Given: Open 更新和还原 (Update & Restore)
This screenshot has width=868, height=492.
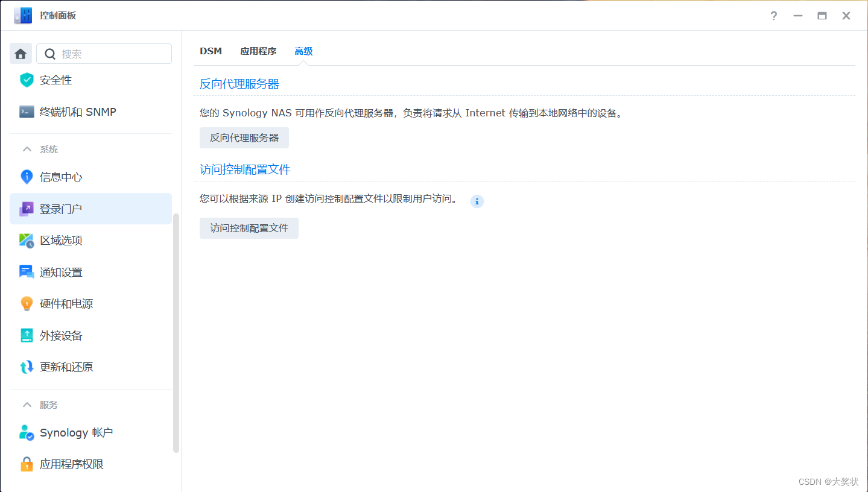Looking at the screenshot, I should (61, 367).
